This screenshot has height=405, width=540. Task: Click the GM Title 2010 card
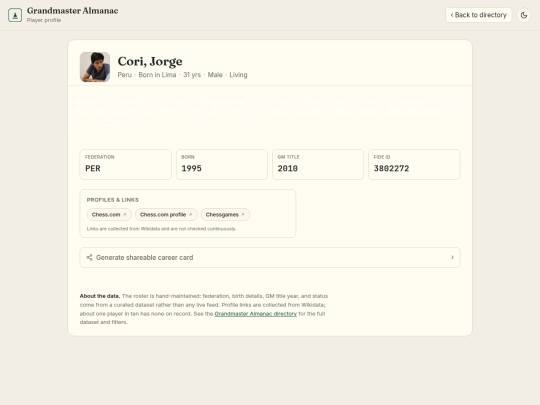pos(318,164)
